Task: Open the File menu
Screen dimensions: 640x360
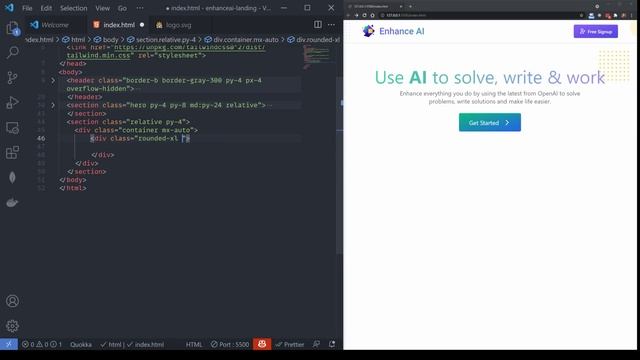Action: tap(27, 8)
